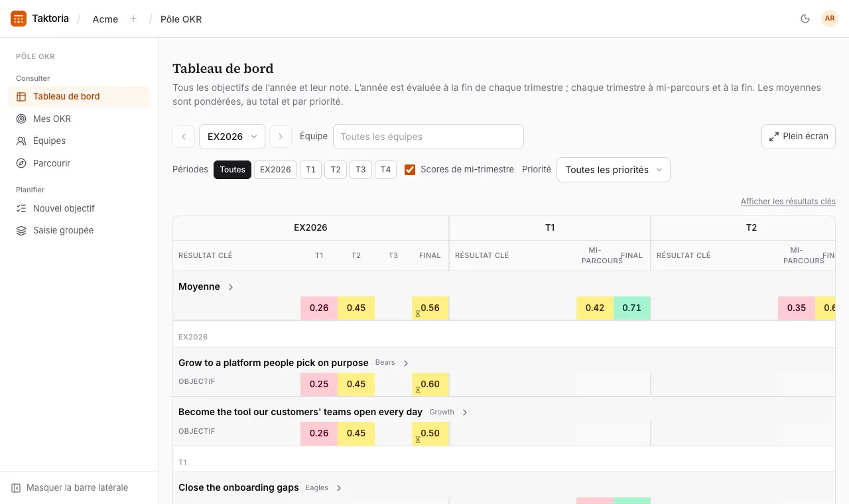Open the Toutes les priorités dropdown
The width and height of the screenshot is (849, 504).
click(x=614, y=170)
